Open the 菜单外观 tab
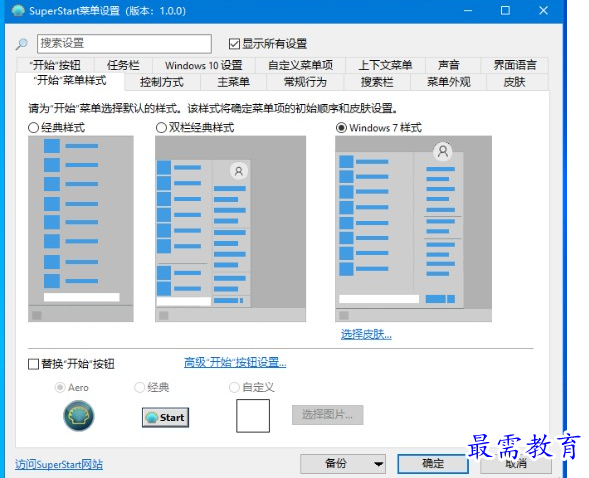The width and height of the screenshot is (589, 478). click(x=449, y=82)
